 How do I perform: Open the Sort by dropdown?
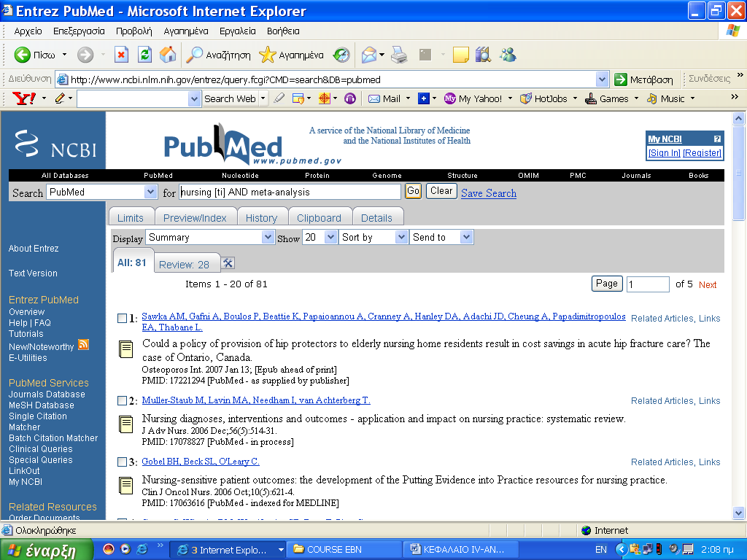pos(402,237)
